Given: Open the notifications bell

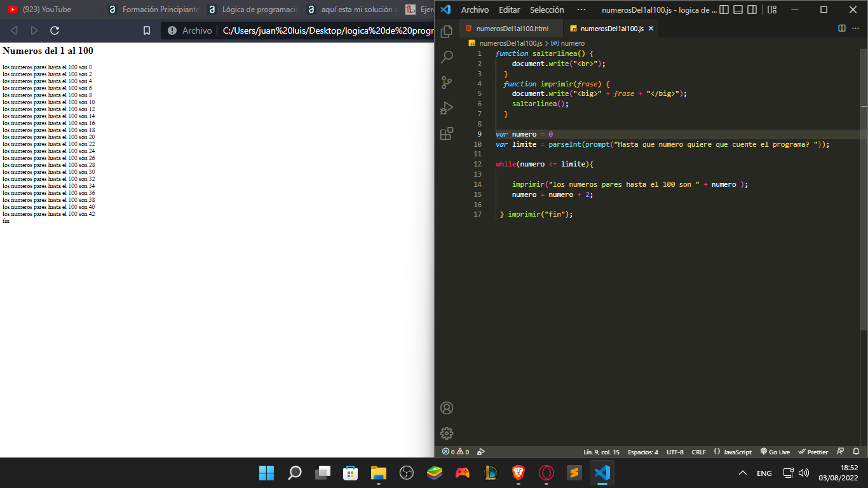Looking at the screenshot, I should pyautogui.click(x=856, y=452).
